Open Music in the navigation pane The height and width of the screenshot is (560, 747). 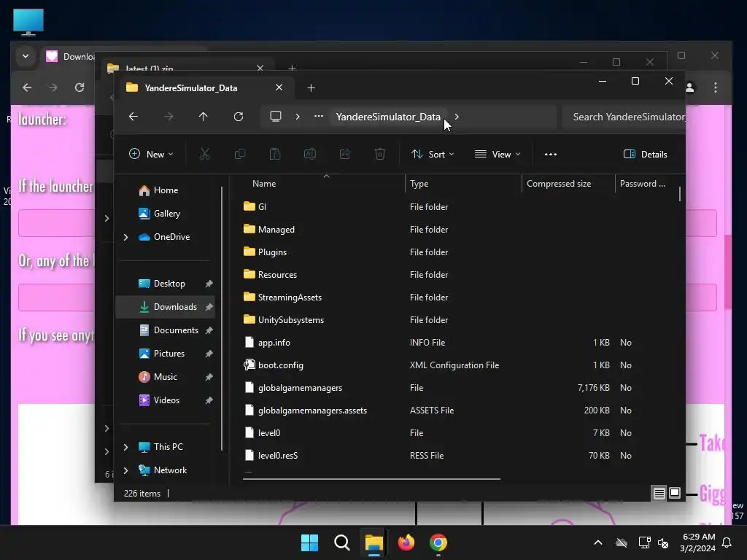166,377
